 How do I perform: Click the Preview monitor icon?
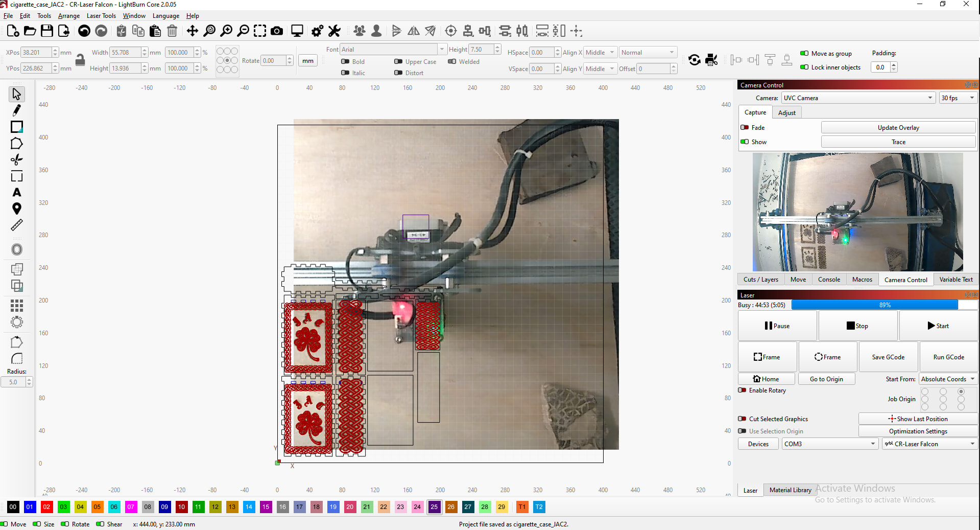pos(297,31)
